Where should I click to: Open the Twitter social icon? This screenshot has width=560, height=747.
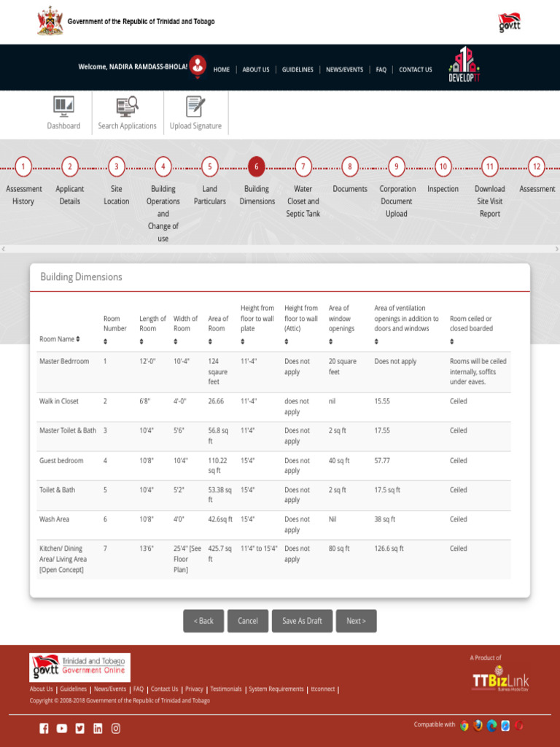pyautogui.click(x=80, y=728)
